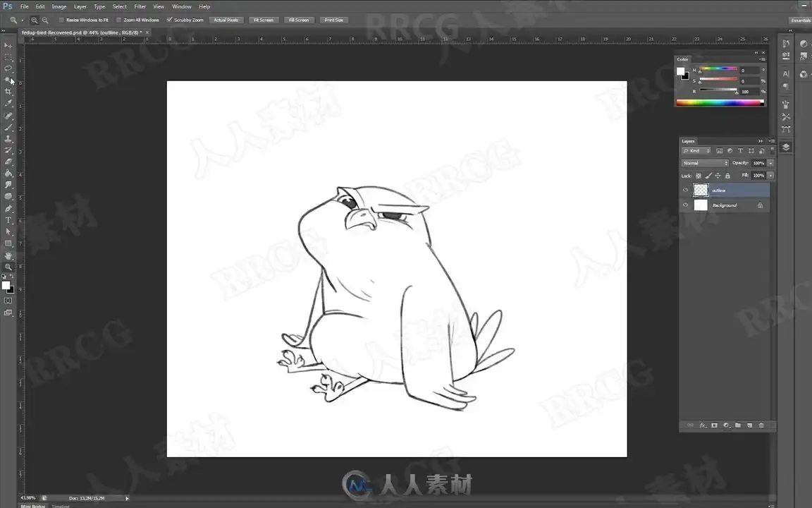Select the Zoom tool in toolbox
Viewport: 812px width, 508px height.
tap(8, 267)
